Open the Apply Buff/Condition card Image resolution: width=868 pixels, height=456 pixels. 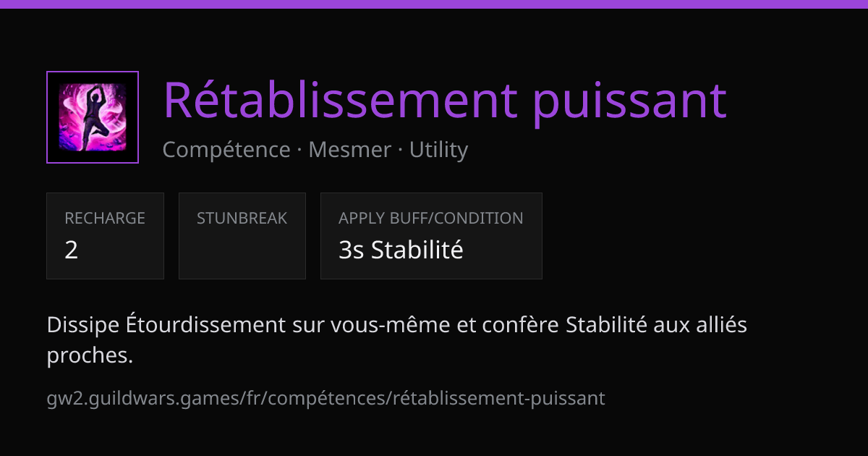(431, 236)
